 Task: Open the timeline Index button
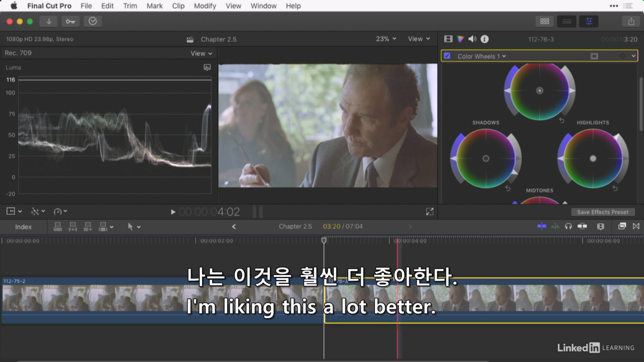point(23,227)
